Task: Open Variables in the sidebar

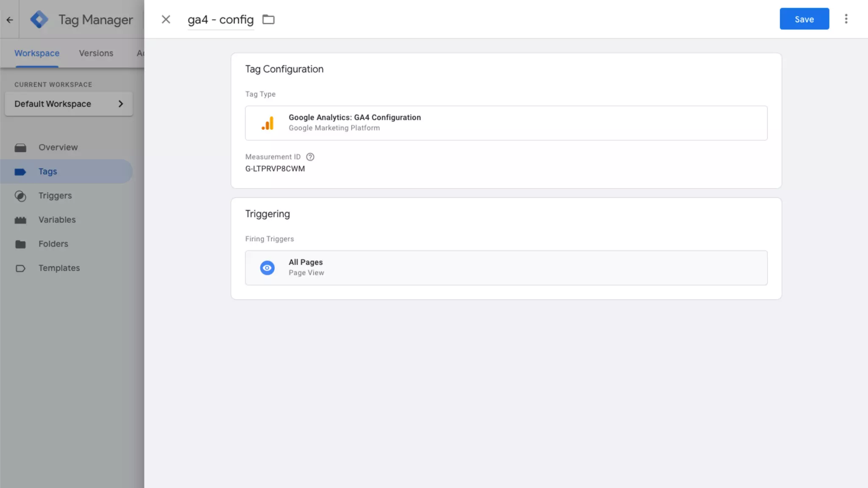Action: [57, 220]
